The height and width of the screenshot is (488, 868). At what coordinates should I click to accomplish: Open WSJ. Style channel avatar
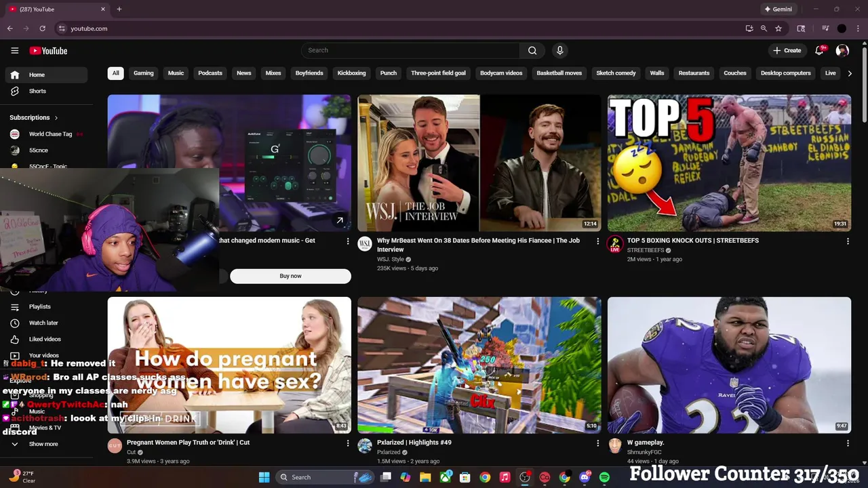coord(365,244)
